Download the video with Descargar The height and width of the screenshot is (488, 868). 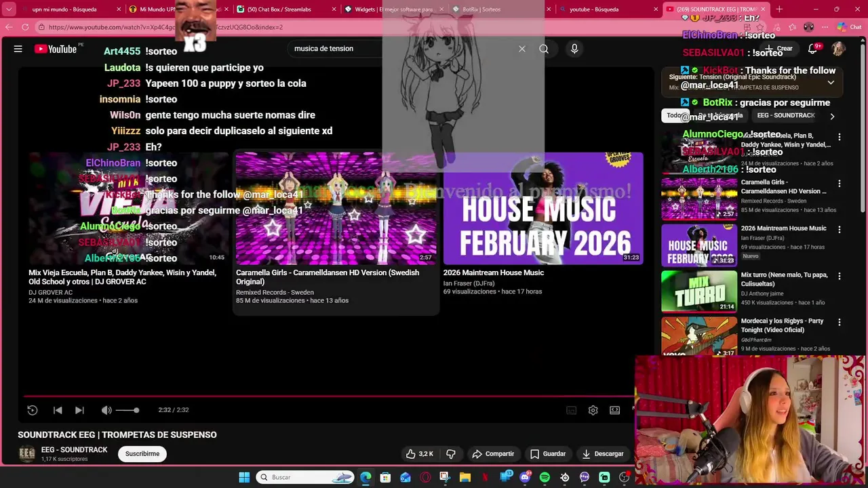coord(603,454)
